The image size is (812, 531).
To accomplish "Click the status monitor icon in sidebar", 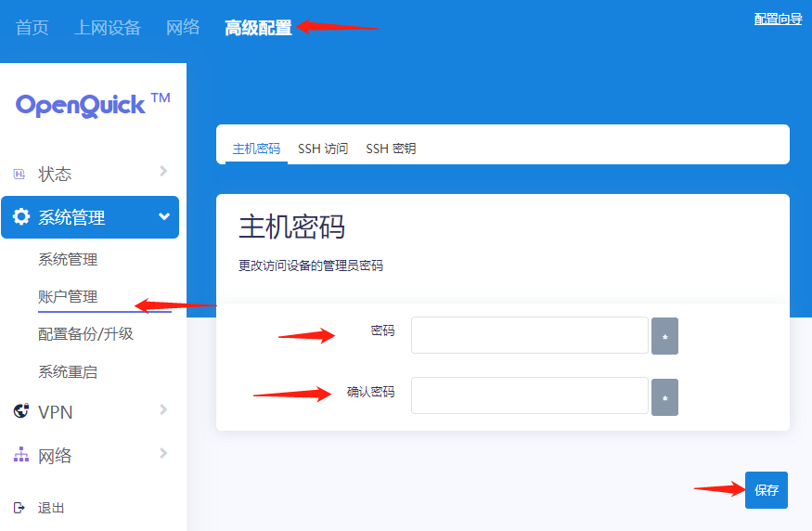I will point(19,175).
